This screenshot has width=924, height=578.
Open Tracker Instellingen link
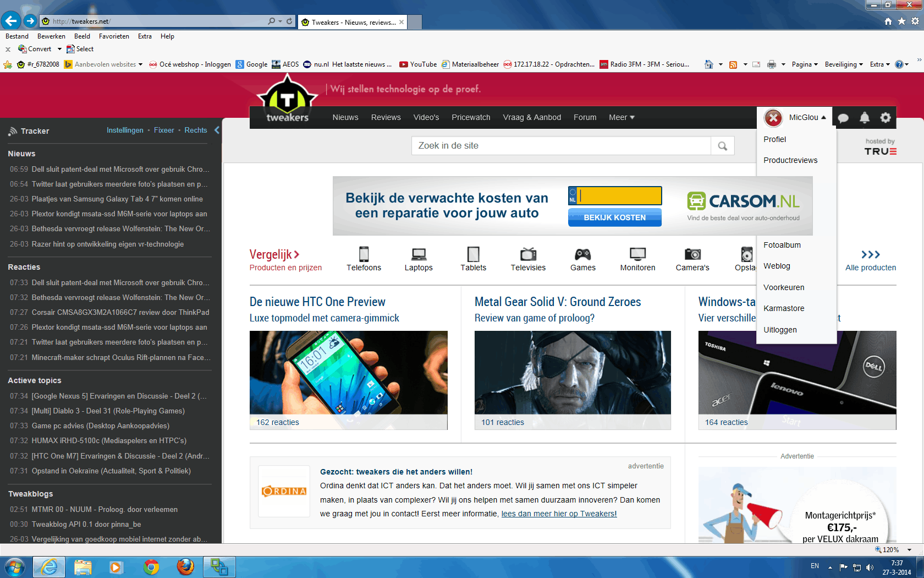(125, 130)
